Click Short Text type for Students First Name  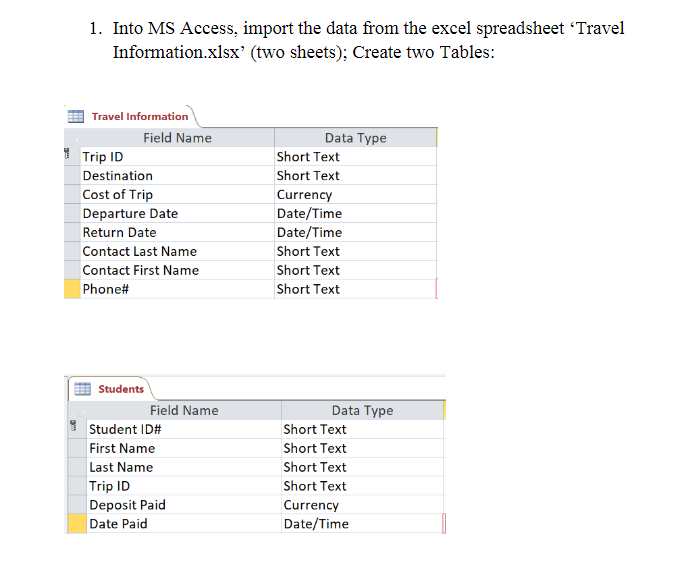pyautogui.click(x=363, y=448)
